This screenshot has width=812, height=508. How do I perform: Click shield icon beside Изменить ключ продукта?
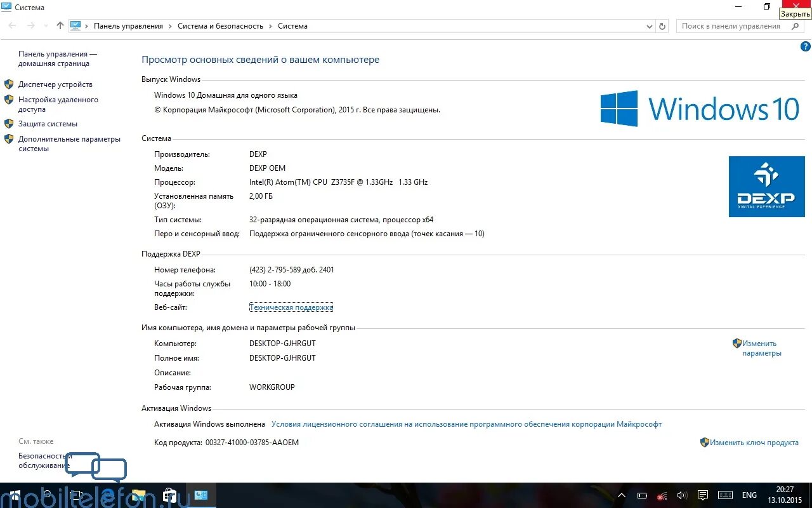point(705,442)
